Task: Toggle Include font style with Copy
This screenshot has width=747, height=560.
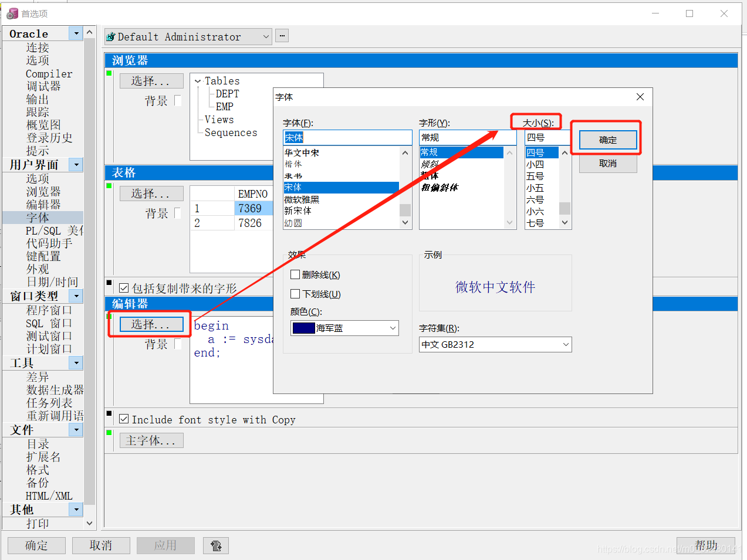Action: (124, 419)
